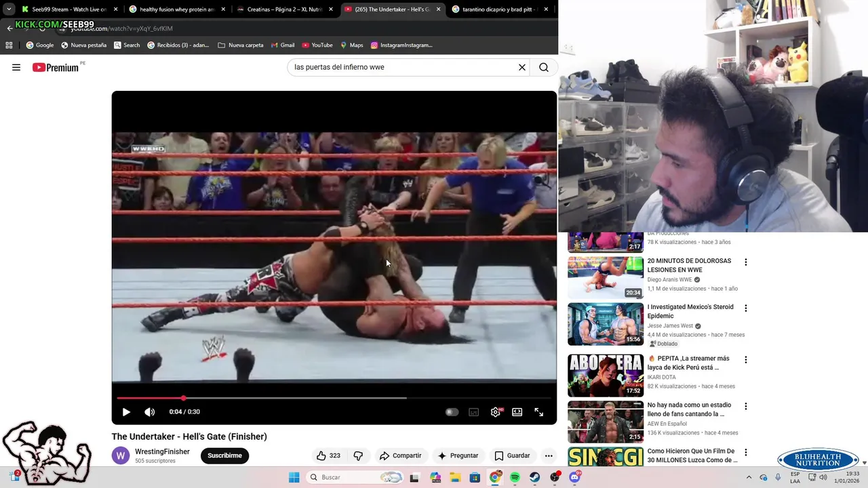This screenshot has height=488, width=868.
Task: Open Mexico's Steroid Epidemic thumbnail
Action: tap(606, 324)
